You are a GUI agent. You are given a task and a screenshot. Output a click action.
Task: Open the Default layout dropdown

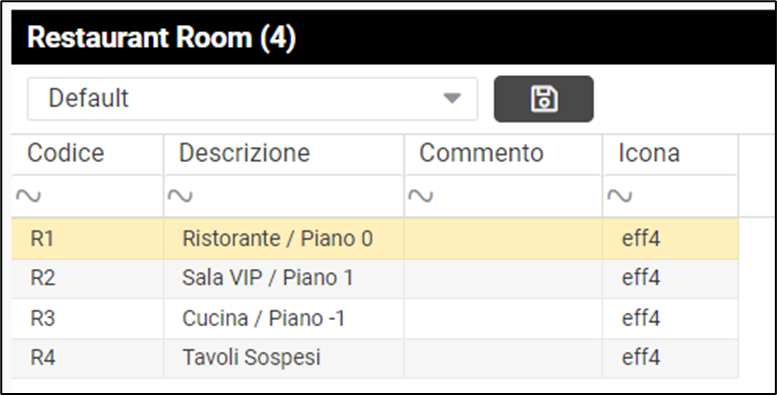(252, 99)
